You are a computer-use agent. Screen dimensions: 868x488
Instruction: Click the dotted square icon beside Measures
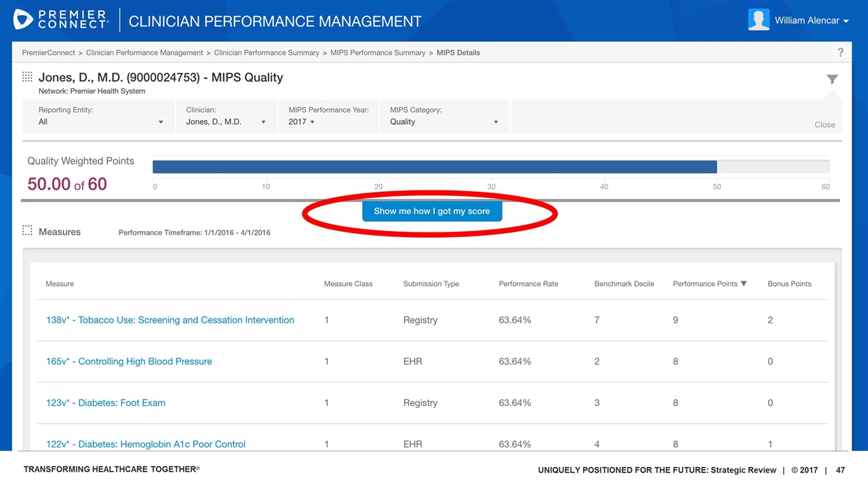tap(27, 230)
